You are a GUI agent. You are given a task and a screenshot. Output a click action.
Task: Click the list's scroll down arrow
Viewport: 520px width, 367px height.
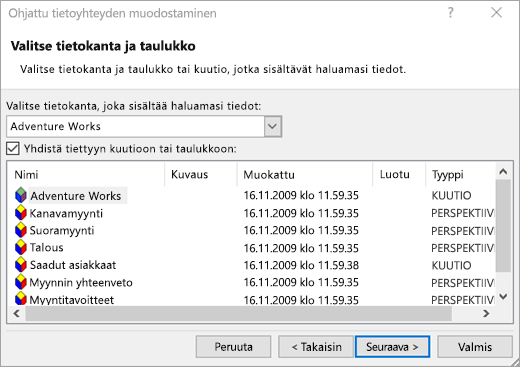click(503, 296)
